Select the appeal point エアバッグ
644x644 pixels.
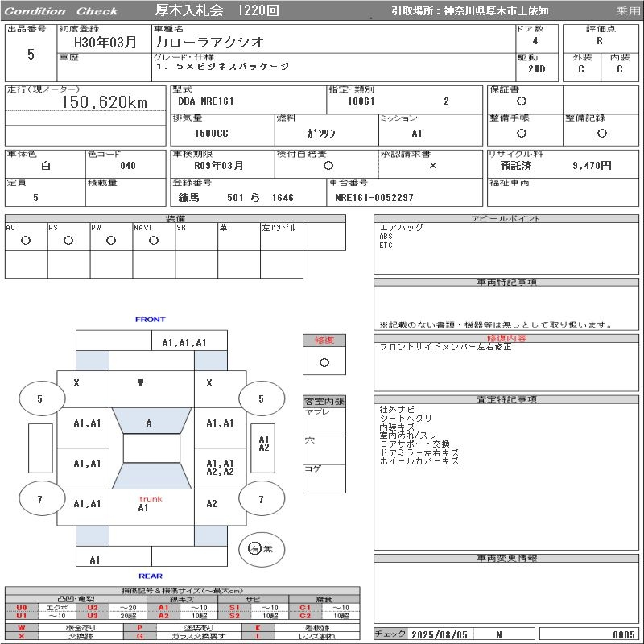tap(401, 228)
